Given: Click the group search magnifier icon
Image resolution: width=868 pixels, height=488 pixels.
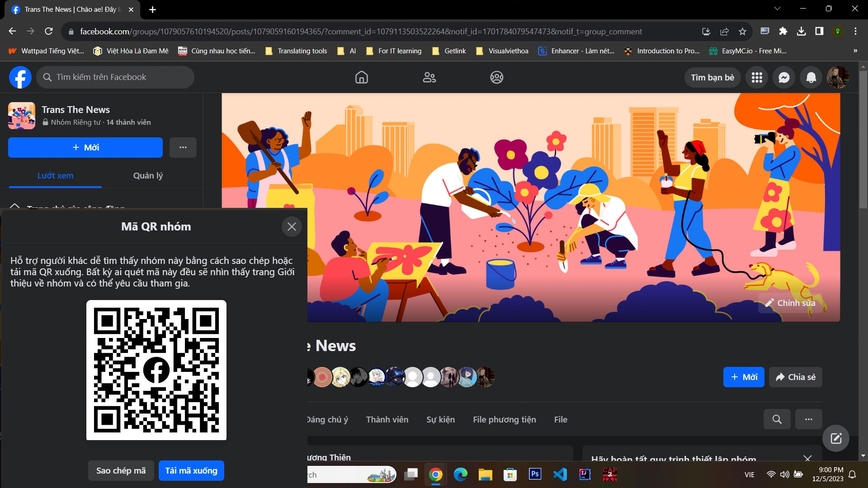Looking at the screenshot, I should tap(777, 419).
